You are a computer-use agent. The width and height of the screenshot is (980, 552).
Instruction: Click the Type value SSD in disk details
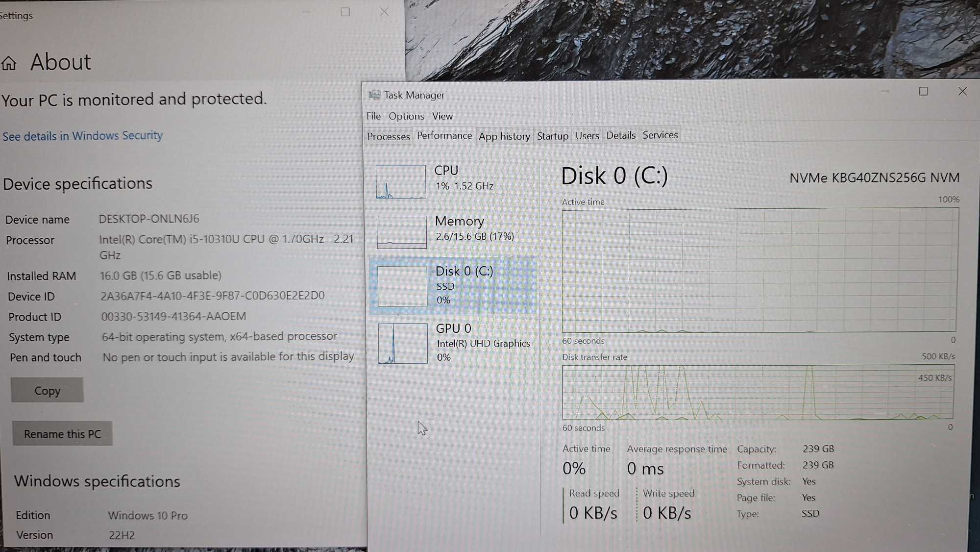[810, 513]
